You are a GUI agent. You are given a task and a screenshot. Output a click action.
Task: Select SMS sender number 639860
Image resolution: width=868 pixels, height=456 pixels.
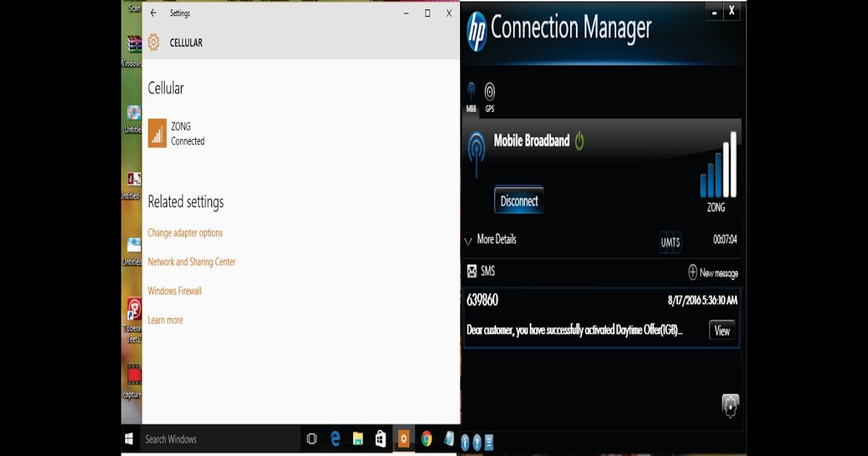[x=482, y=300]
